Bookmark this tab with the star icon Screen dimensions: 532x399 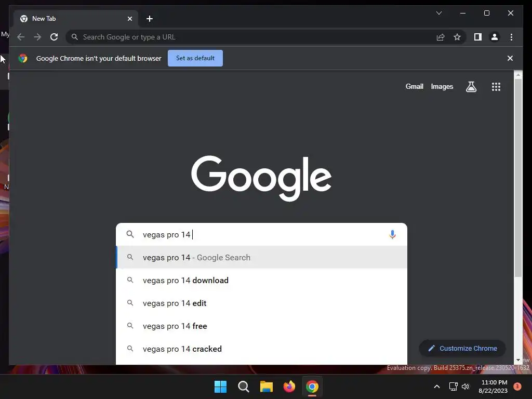click(x=457, y=37)
